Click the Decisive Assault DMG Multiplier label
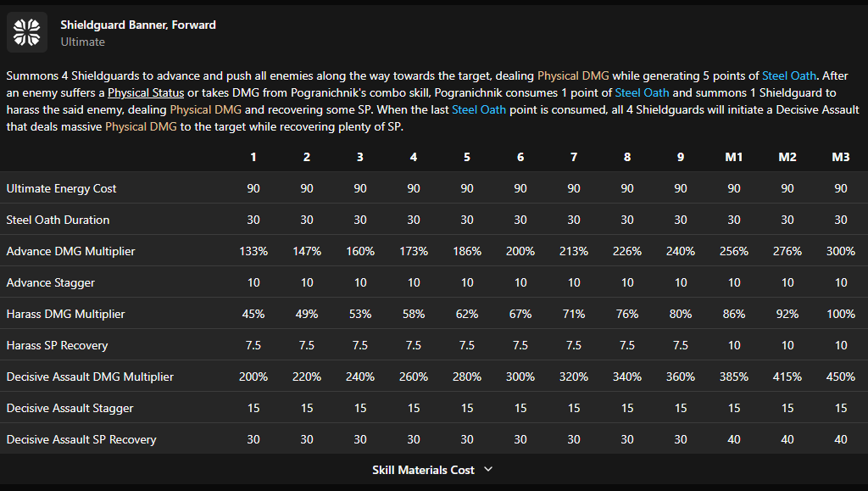Screen dimensions: 868x491 (x=90, y=377)
